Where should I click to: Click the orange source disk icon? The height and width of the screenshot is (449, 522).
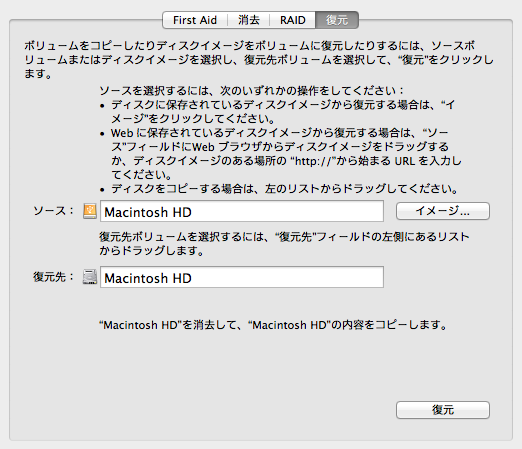90,211
